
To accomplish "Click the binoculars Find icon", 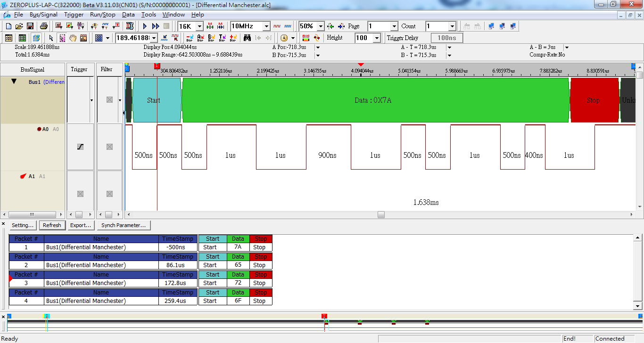I will [247, 38].
